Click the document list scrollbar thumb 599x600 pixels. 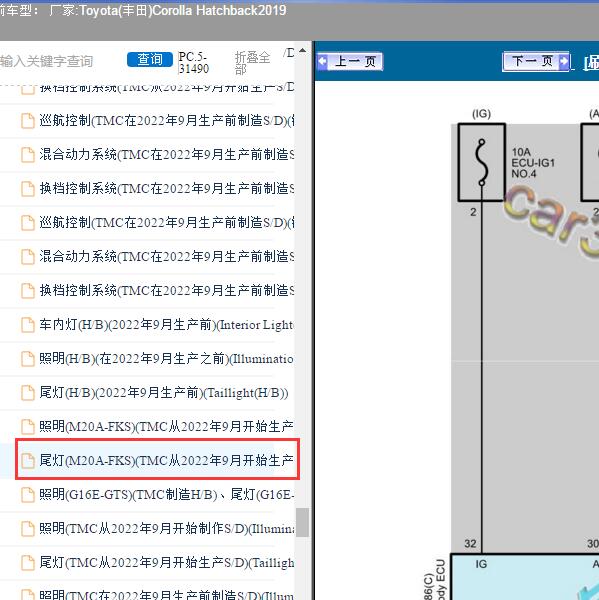coord(302,522)
